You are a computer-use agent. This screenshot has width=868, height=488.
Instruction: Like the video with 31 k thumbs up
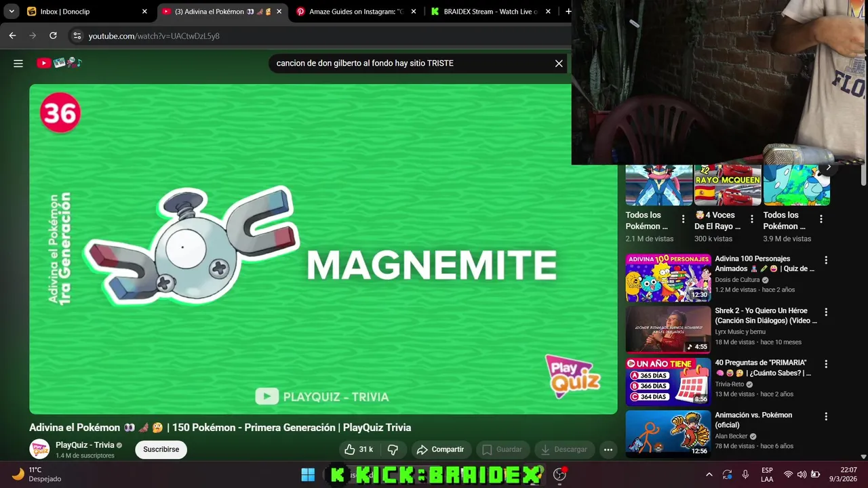point(359,449)
